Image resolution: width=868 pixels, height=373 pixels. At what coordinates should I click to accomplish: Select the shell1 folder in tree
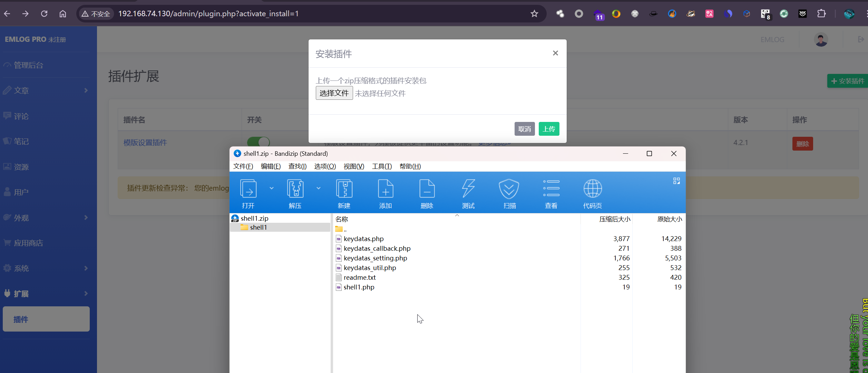click(x=258, y=227)
